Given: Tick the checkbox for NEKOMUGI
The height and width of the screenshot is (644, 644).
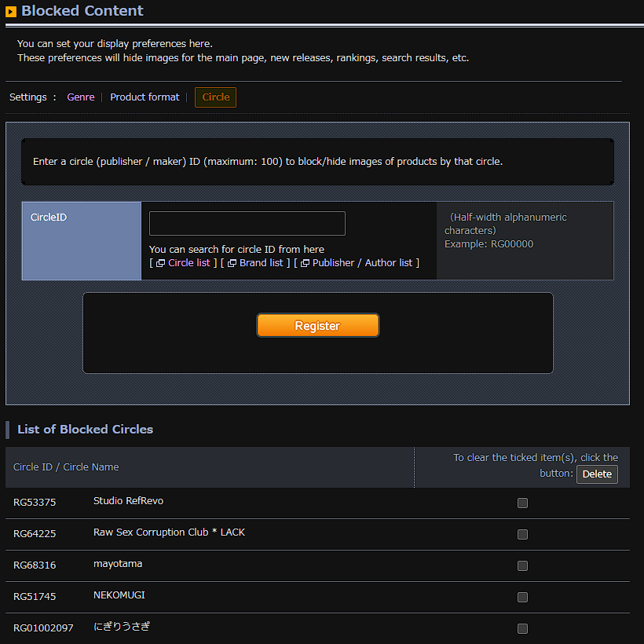Looking at the screenshot, I should coord(522,597).
